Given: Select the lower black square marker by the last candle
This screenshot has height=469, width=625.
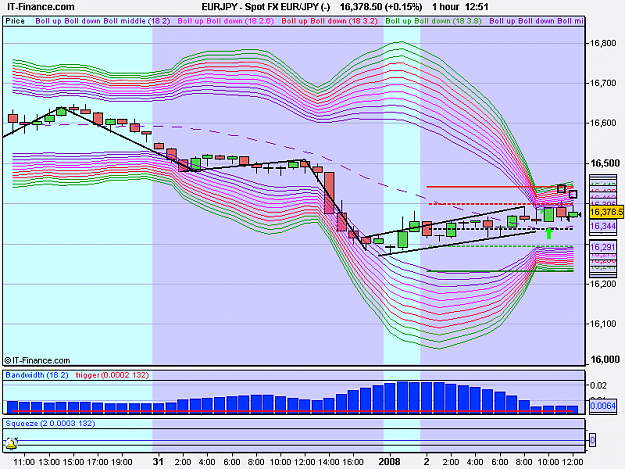Looking at the screenshot, I should click(573, 194).
